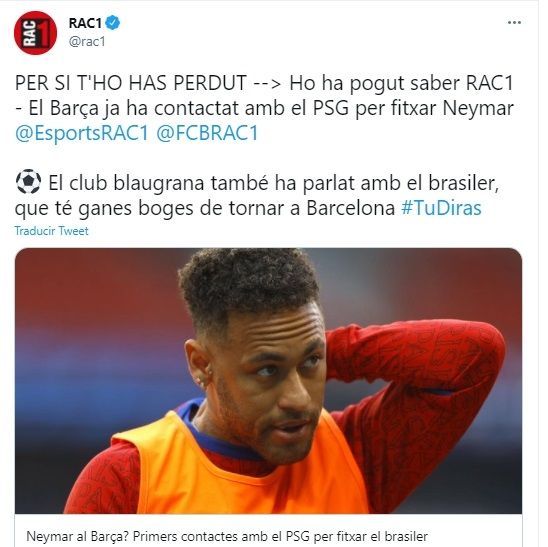
Task: Open the @FCBRAC1 mention
Action: (x=207, y=134)
